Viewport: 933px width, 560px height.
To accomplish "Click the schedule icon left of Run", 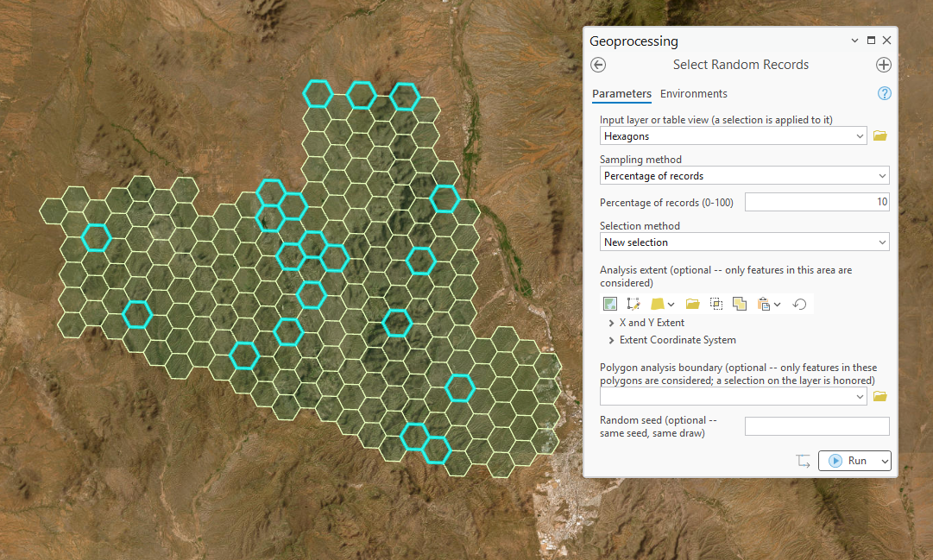I will [804, 461].
